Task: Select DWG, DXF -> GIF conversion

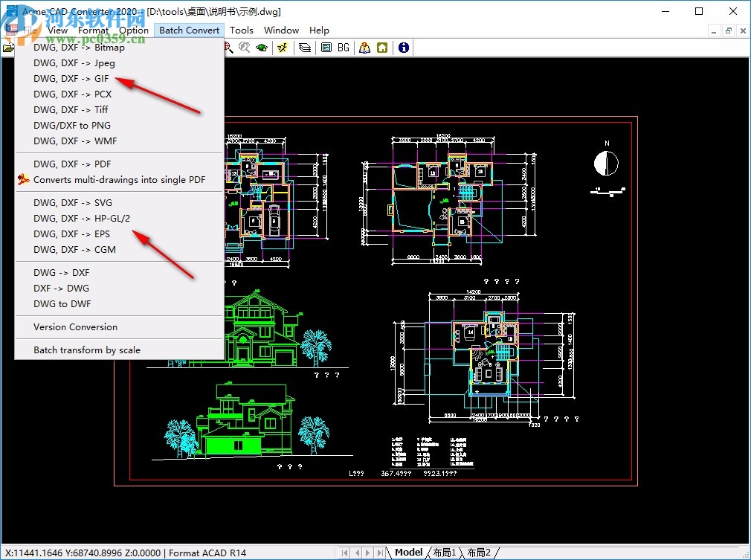Action: pos(71,79)
